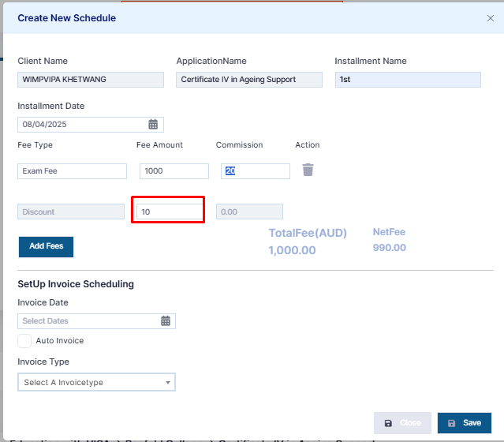The width and height of the screenshot is (504, 442).
Task: Click the floppy disk icon on Save button
Action: click(452, 423)
